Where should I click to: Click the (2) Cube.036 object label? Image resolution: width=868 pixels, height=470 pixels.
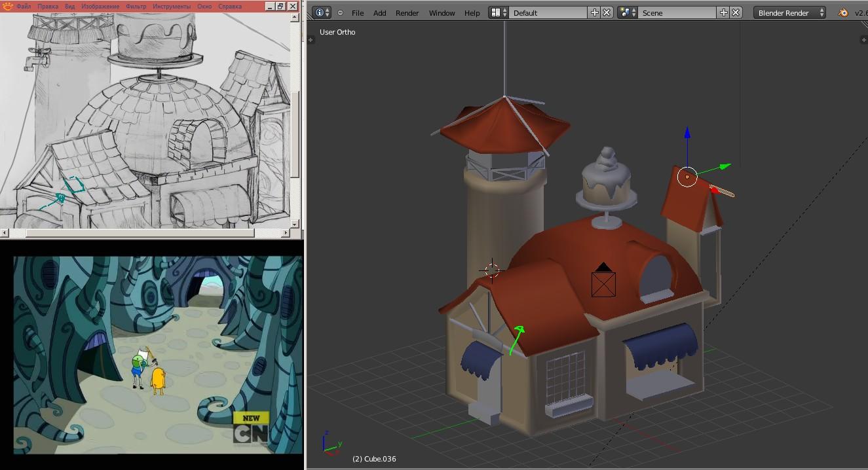click(374, 459)
